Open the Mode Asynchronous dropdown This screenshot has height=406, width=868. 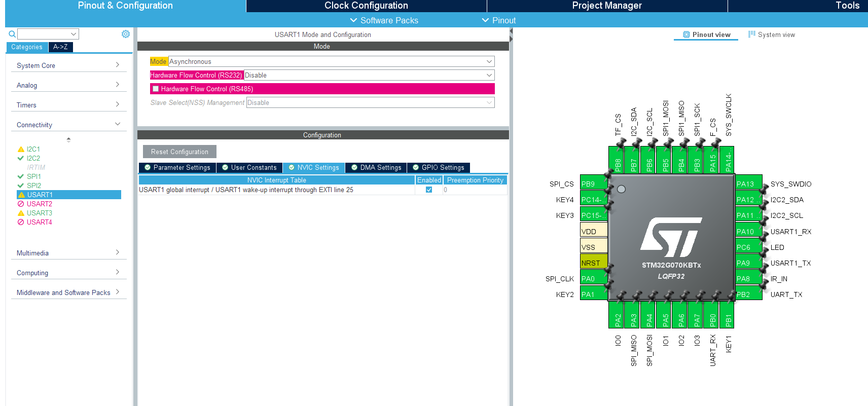[332, 61]
